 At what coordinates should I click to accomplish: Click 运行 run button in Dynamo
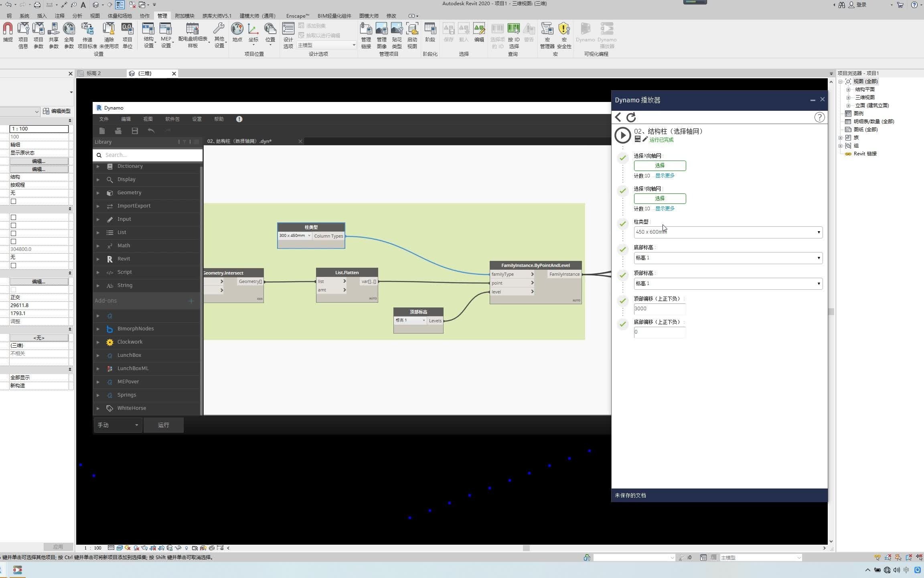pyautogui.click(x=164, y=425)
